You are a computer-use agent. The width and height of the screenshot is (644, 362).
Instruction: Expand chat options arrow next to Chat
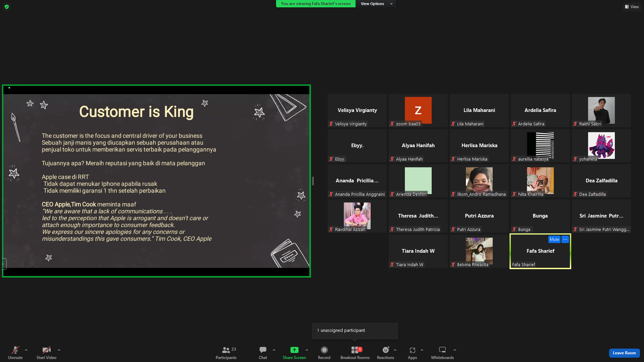pos(274,350)
